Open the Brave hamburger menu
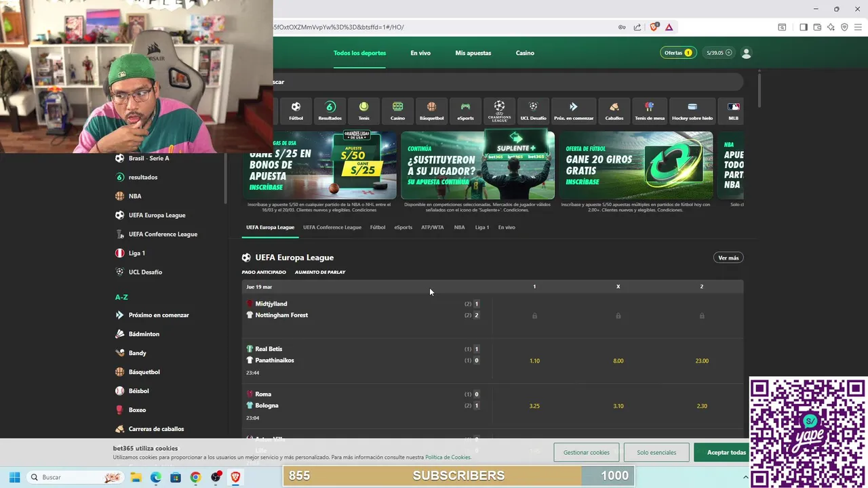The height and width of the screenshot is (488, 868). coord(858,27)
